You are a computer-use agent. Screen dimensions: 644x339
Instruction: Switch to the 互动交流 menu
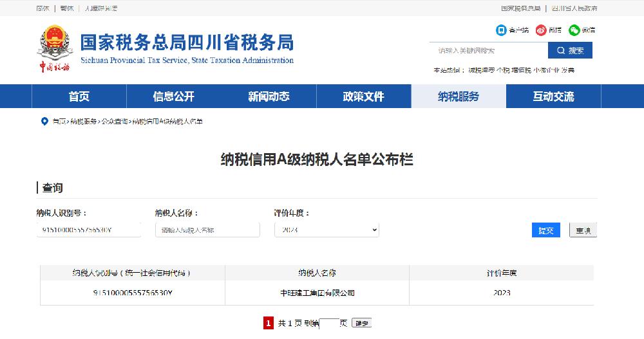point(553,96)
